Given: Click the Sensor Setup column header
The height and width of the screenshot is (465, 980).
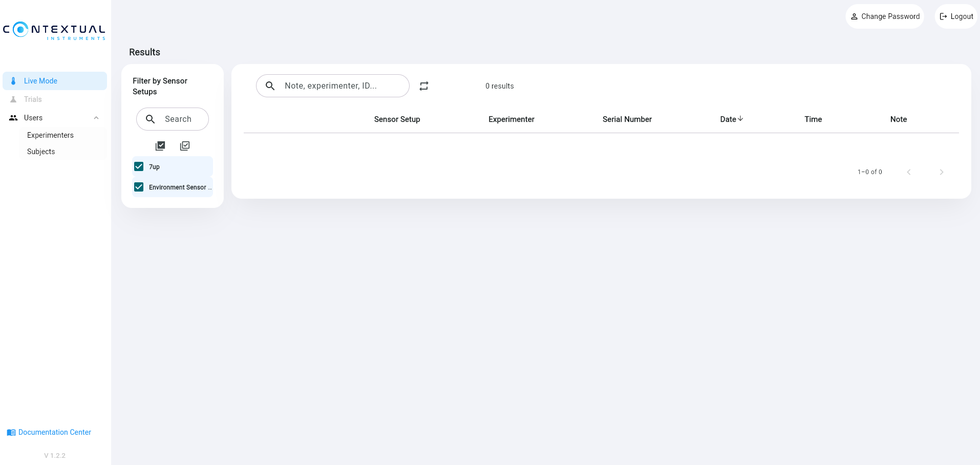Looking at the screenshot, I should pyautogui.click(x=397, y=119).
